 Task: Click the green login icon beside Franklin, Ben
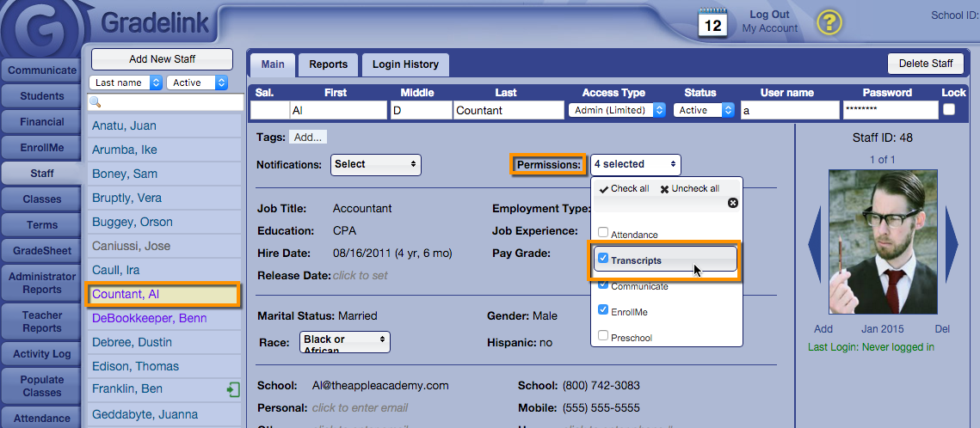(233, 389)
